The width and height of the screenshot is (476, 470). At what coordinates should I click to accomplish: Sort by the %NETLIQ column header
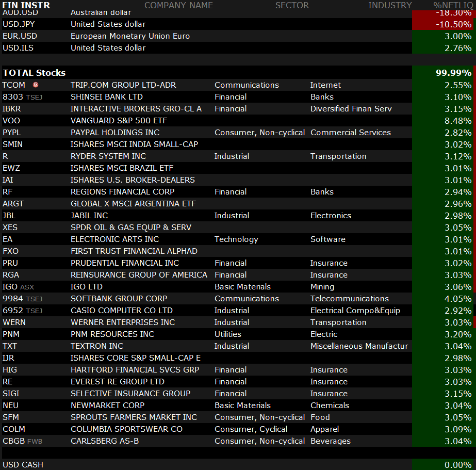coord(453,5)
